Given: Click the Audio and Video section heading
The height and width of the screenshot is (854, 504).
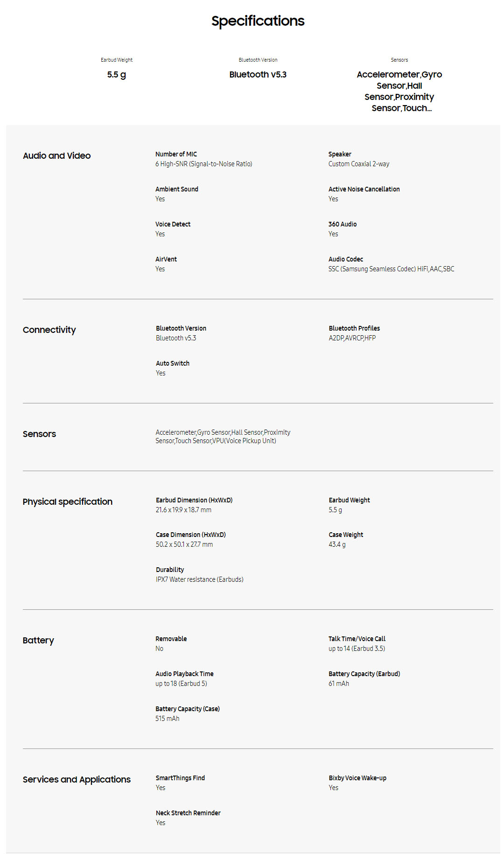Looking at the screenshot, I should click(56, 155).
